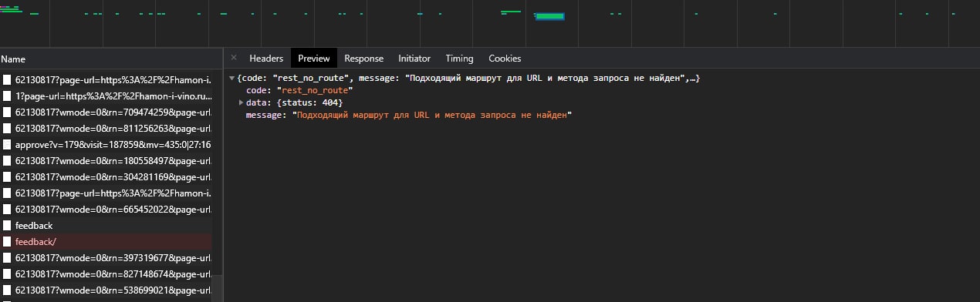980x302 pixels.
Task: Show the Timing tab
Action: pos(459,58)
